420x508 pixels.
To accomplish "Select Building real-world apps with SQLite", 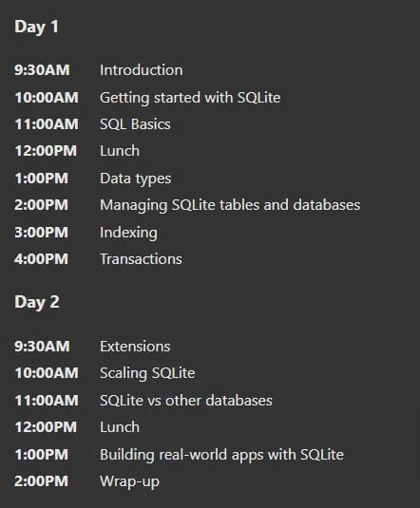I will pos(221,455).
